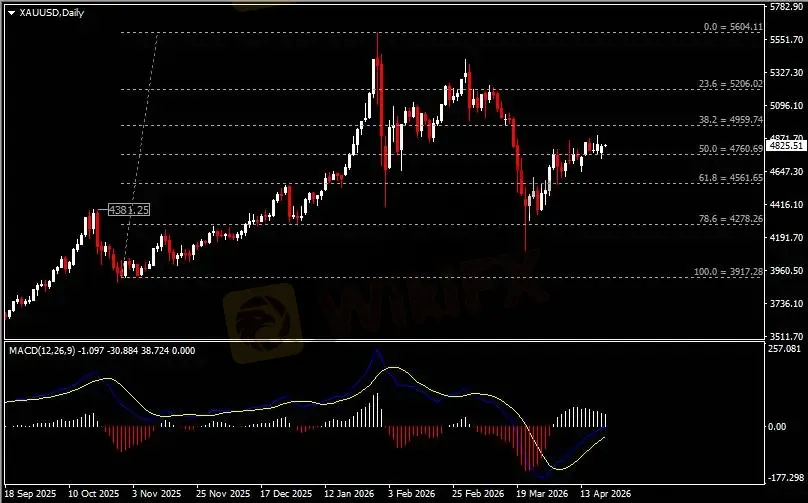808x503 pixels.
Task: Click Fibonacci label 100.0 = 3917.28
Action: pyautogui.click(x=729, y=272)
